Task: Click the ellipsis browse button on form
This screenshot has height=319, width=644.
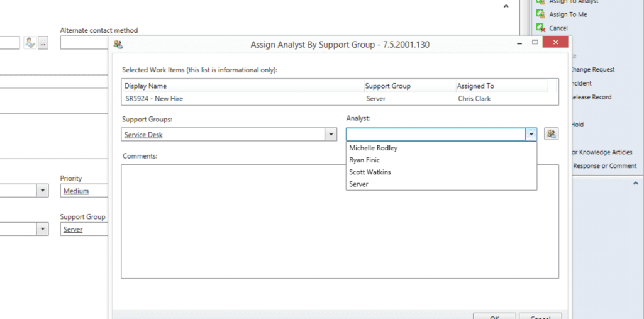Action: point(43,43)
